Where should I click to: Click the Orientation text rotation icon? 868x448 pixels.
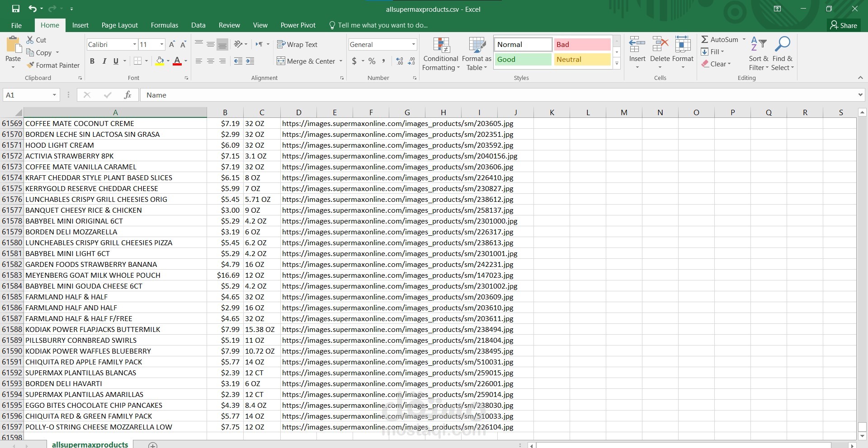pos(238,44)
